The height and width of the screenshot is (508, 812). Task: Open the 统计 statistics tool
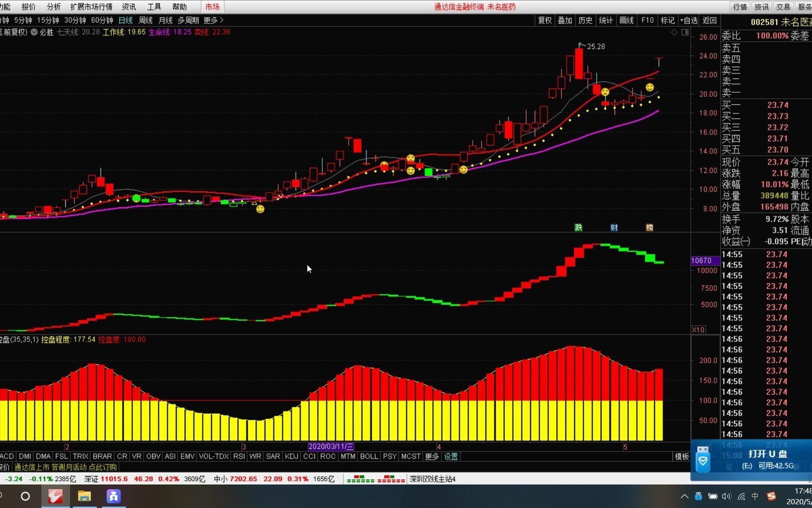tap(606, 20)
